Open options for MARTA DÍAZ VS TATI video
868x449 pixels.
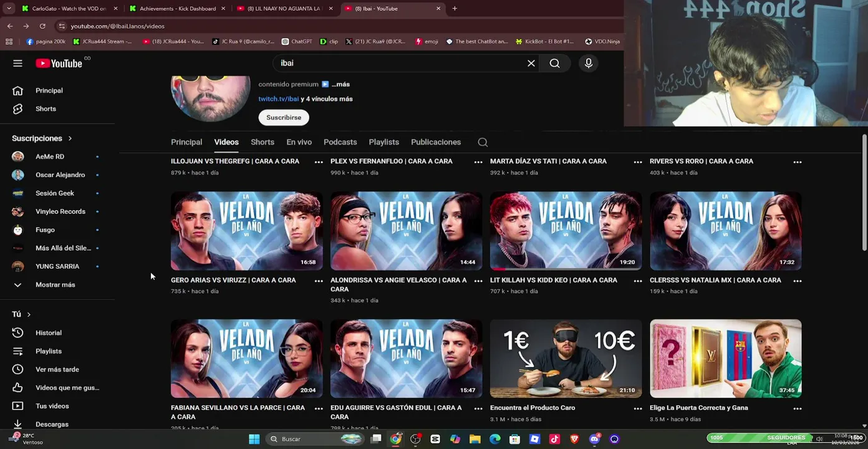pos(638,162)
